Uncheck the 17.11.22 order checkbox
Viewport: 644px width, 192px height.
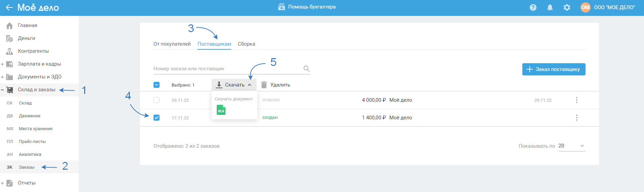pos(157,118)
